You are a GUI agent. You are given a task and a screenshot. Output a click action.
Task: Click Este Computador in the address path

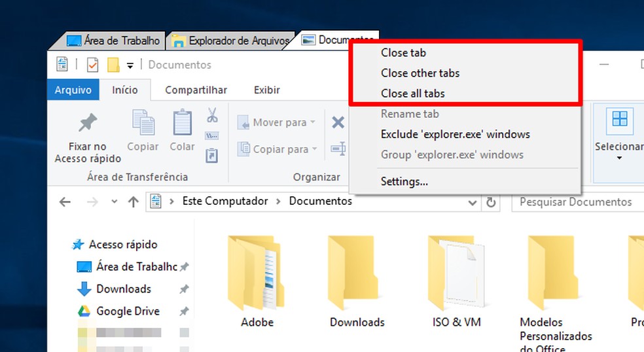point(225,201)
